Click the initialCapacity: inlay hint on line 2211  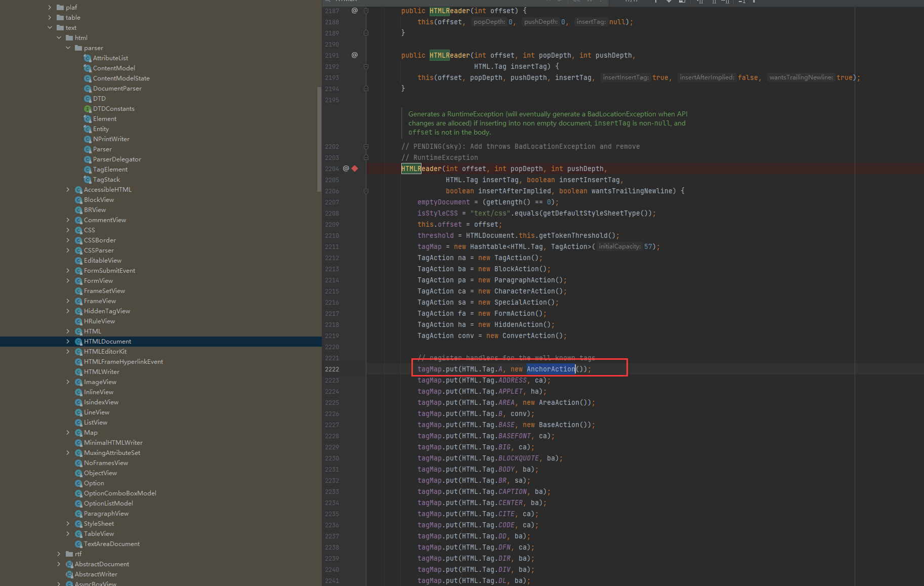[620, 246]
